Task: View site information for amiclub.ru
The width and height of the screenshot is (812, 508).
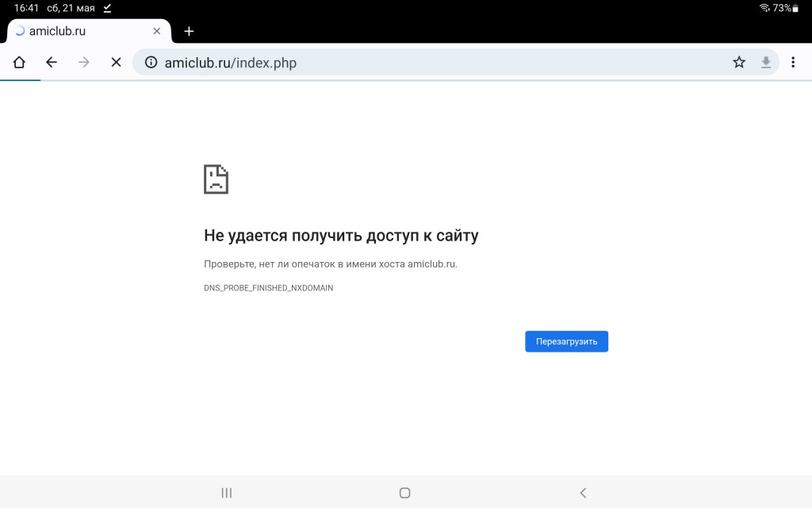Action: [151, 62]
